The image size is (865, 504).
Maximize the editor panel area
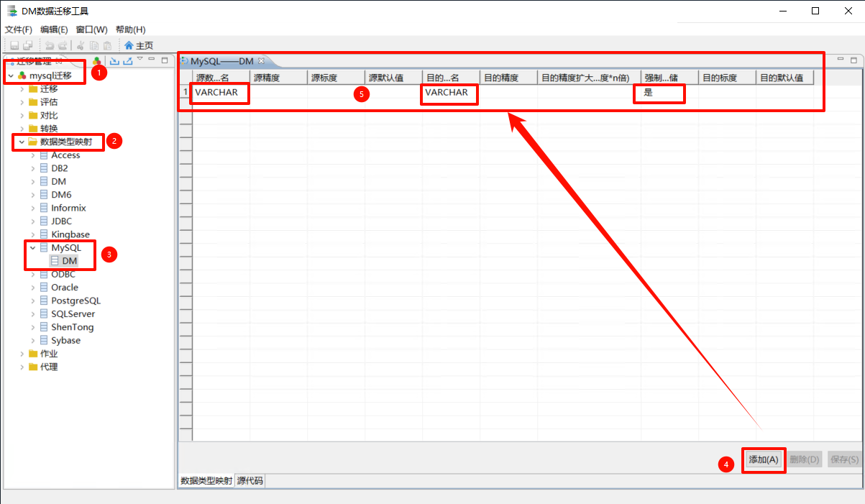pos(853,60)
